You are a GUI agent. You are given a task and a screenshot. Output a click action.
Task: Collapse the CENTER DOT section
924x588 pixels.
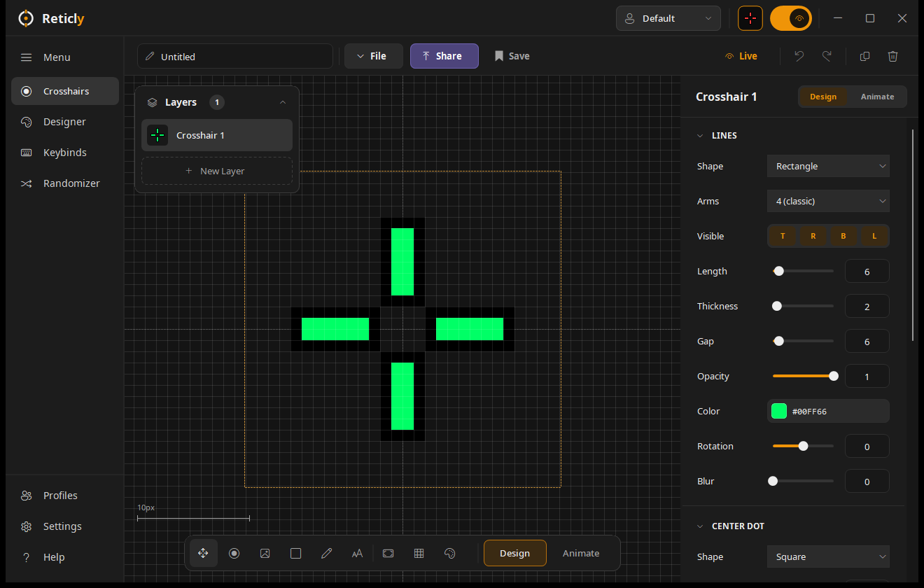[701, 526]
